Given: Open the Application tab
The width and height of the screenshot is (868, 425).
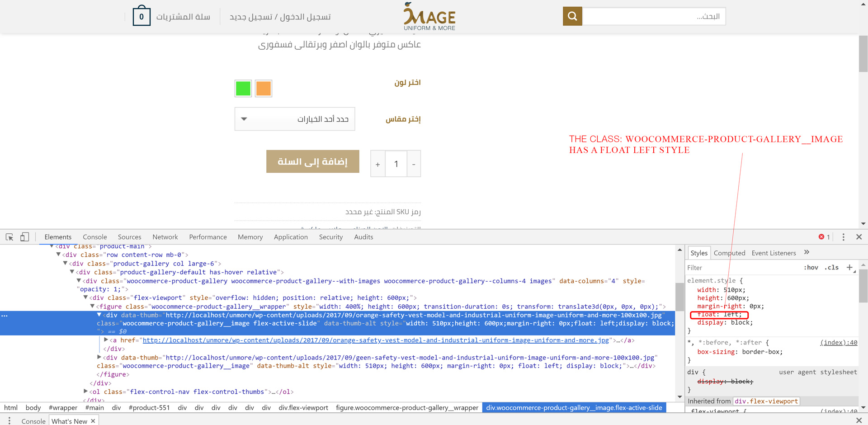Looking at the screenshot, I should 291,237.
